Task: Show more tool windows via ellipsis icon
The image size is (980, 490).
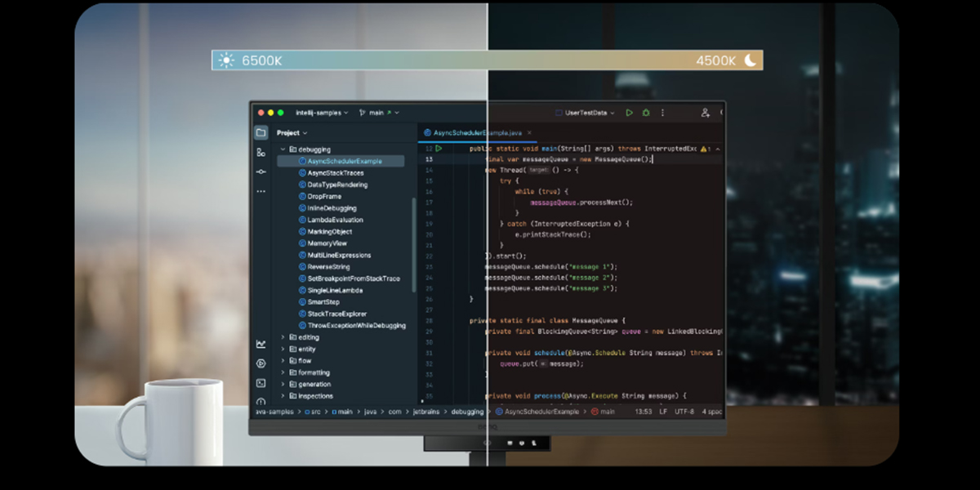Action: 261,191
